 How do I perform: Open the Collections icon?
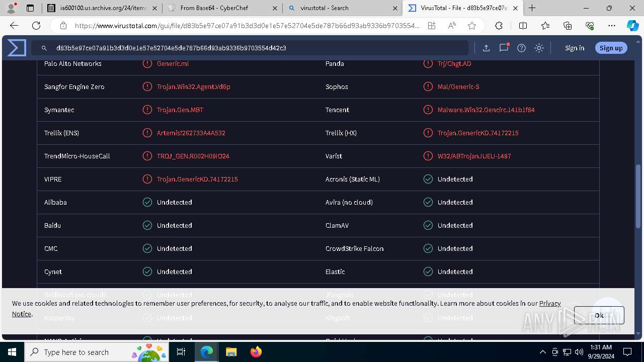tap(568, 26)
